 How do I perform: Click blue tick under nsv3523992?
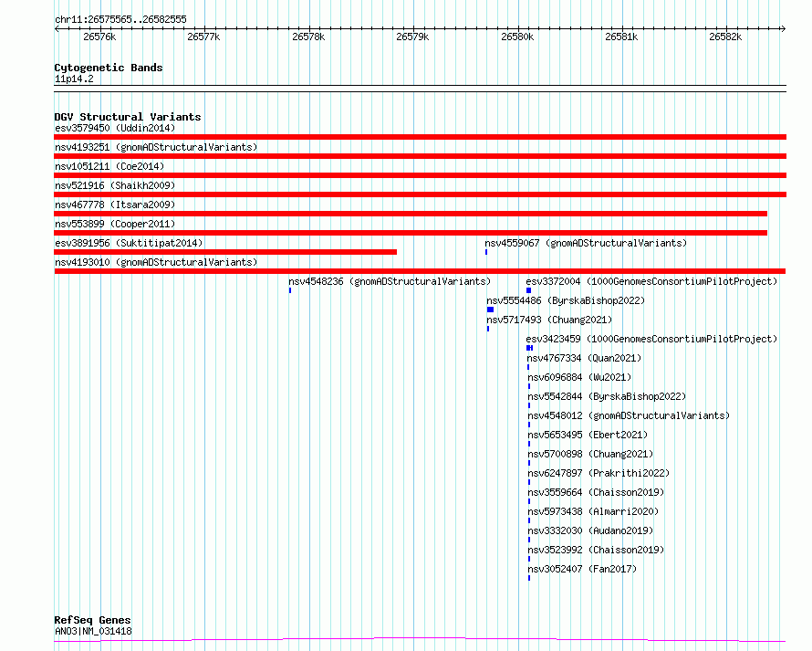pyautogui.click(x=529, y=559)
